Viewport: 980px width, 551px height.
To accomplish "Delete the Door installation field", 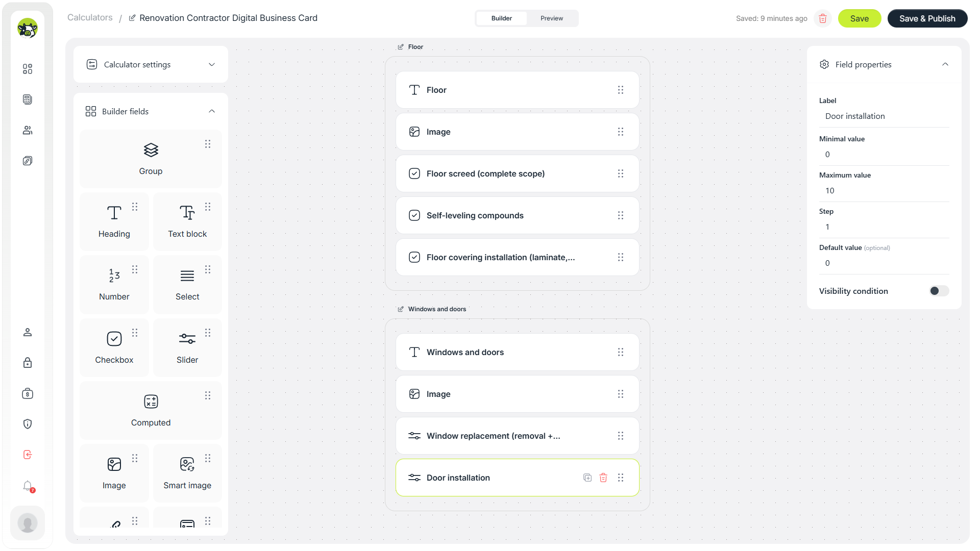I will [603, 478].
